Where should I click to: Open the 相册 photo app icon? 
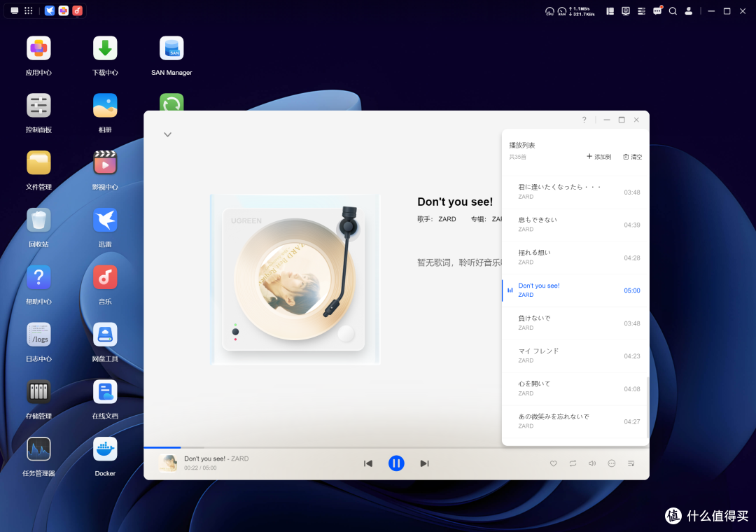click(105, 106)
